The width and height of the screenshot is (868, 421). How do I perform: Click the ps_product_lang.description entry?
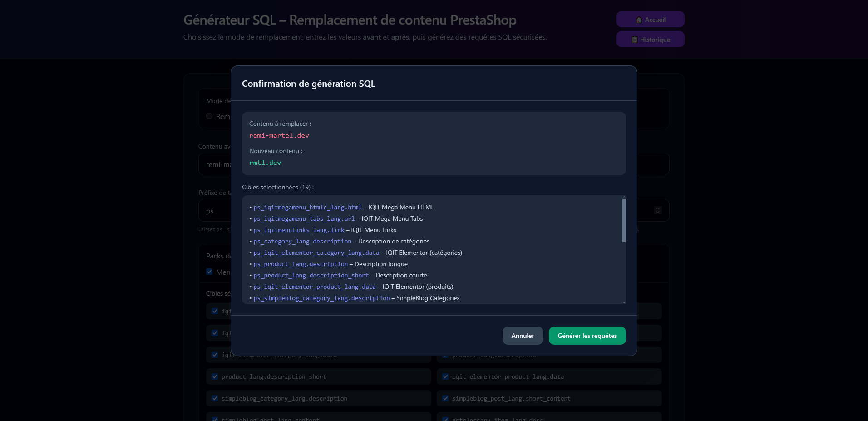[x=301, y=264]
